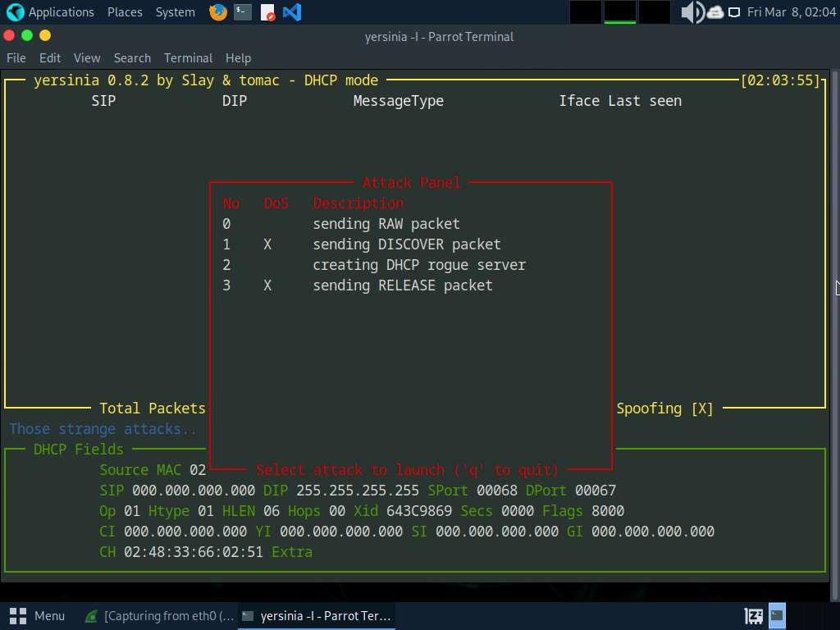Open the Search menu in the terminal
This screenshot has height=630, width=840.
[132, 58]
